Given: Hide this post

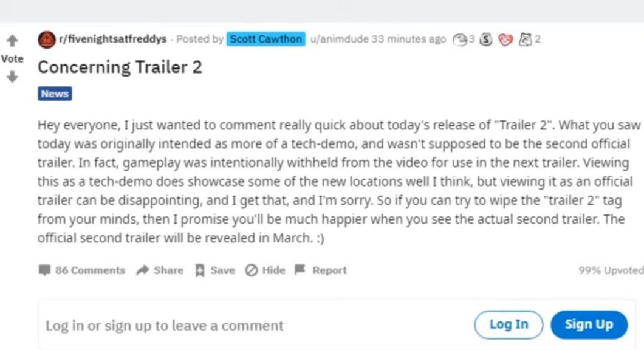Looking at the screenshot, I should (x=265, y=270).
